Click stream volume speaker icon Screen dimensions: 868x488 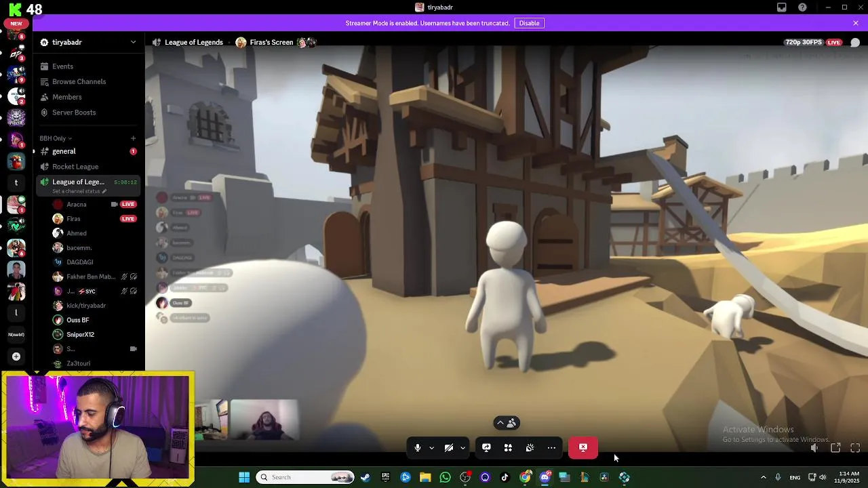[x=814, y=448]
